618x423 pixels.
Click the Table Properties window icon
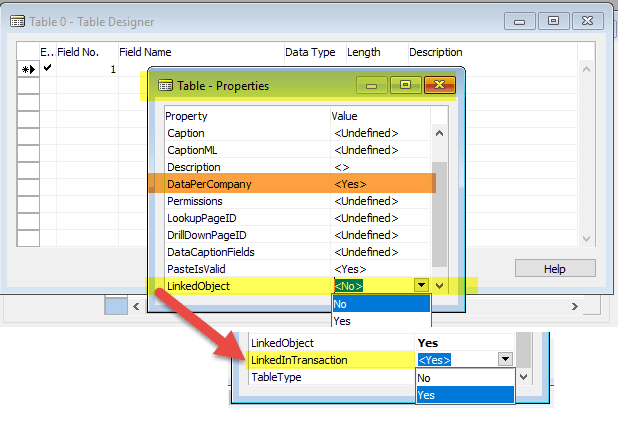tap(165, 86)
